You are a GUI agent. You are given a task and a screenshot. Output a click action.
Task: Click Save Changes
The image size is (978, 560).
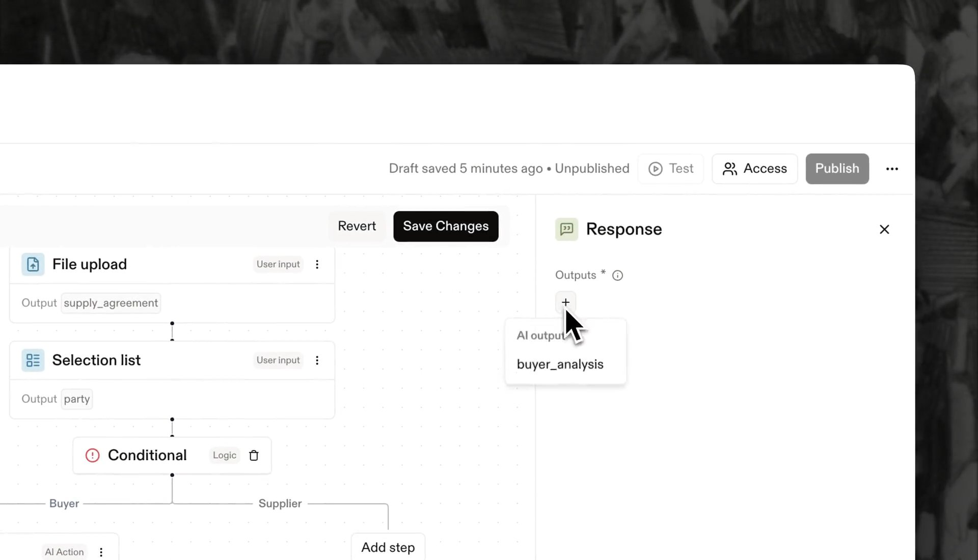coord(446,226)
